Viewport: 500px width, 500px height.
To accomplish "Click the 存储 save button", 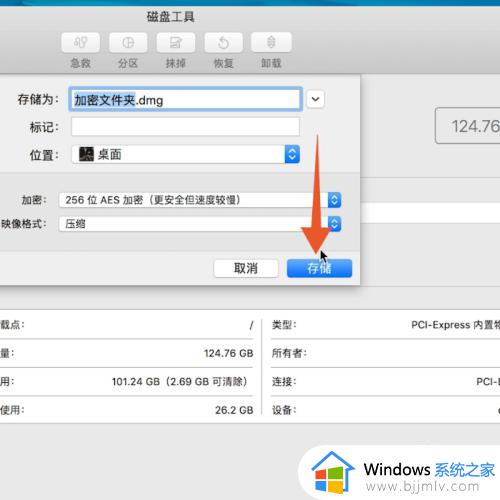I will [x=319, y=268].
